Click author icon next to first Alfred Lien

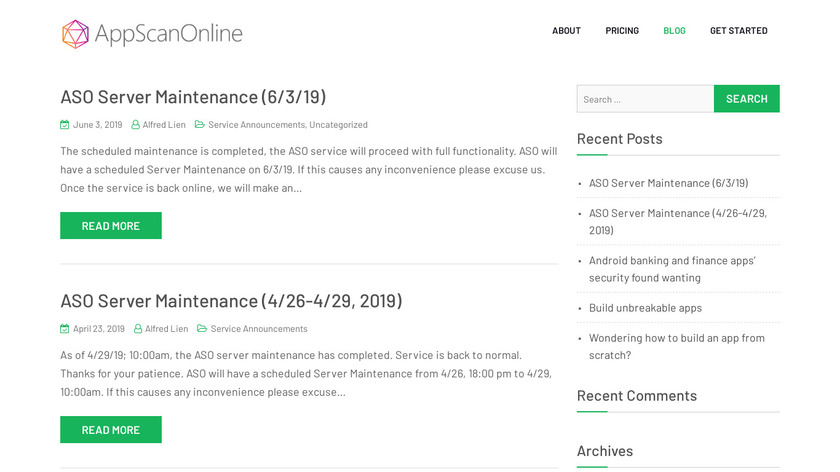(x=136, y=125)
